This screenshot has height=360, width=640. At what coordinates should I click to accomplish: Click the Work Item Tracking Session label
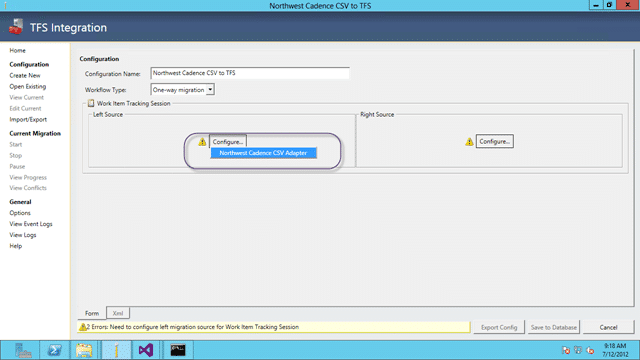coord(133,104)
